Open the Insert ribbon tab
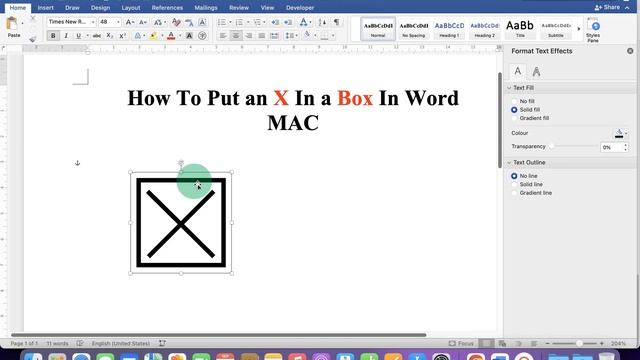This screenshot has width=640, height=360. 45,8
